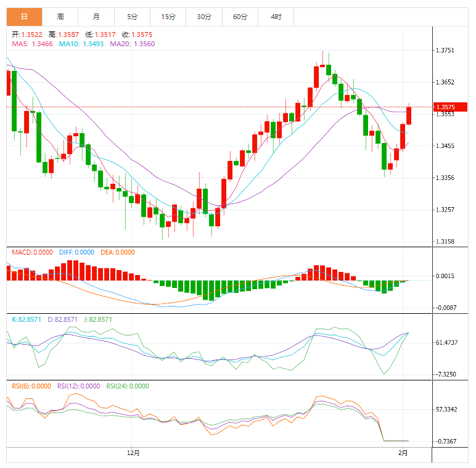Open the 30分 timeframe tab

[204, 17]
